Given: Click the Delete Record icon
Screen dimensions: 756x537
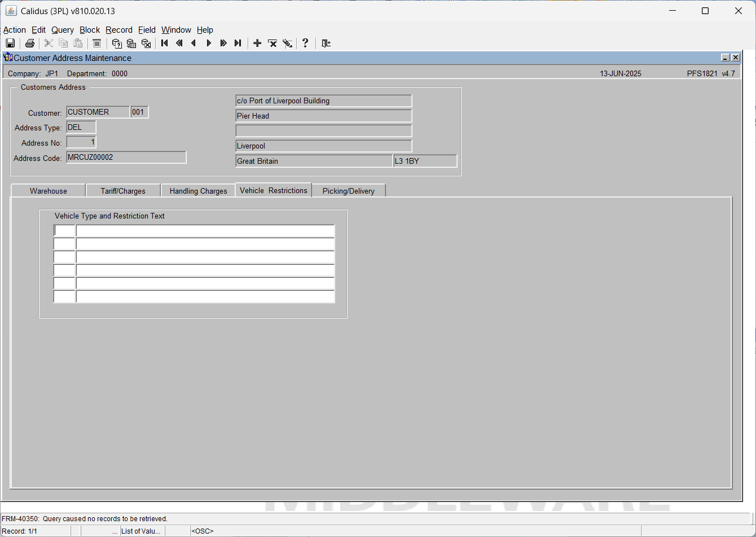Looking at the screenshot, I should [272, 43].
